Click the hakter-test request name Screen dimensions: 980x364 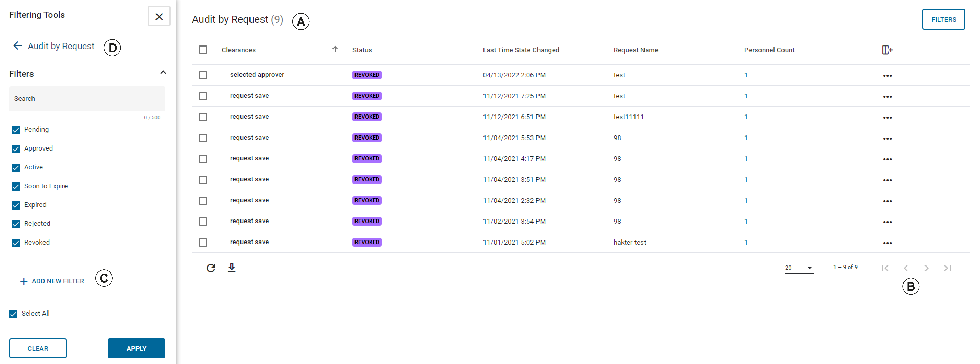pyautogui.click(x=630, y=242)
